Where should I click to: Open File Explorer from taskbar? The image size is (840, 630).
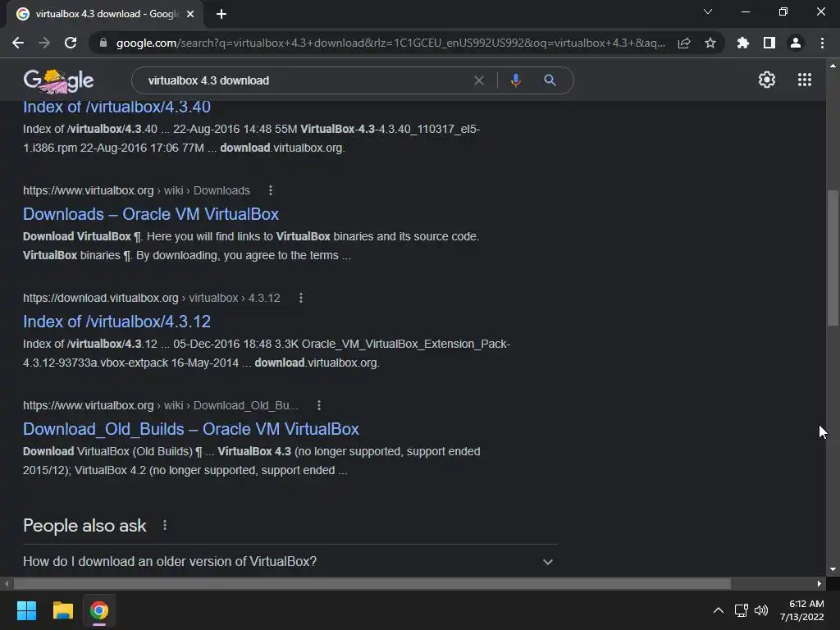point(62,610)
